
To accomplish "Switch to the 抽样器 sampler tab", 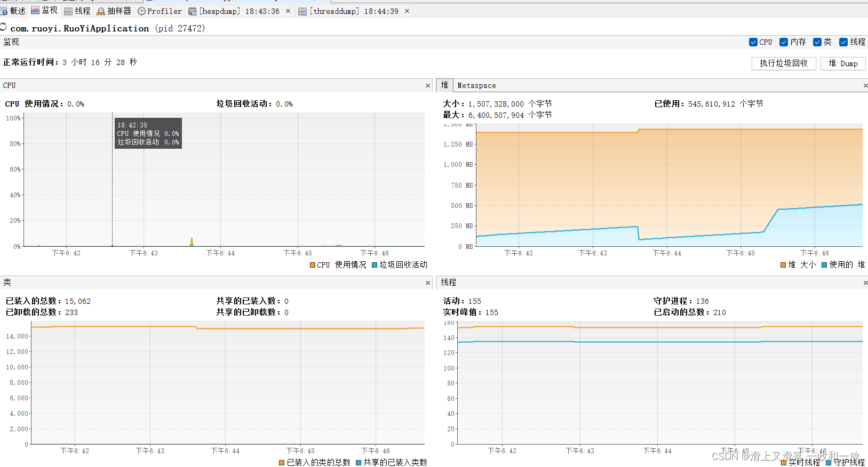I will (114, 11).
